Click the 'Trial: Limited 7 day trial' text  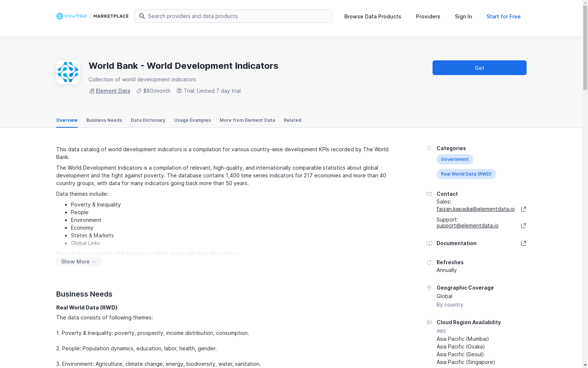(212, 91)
